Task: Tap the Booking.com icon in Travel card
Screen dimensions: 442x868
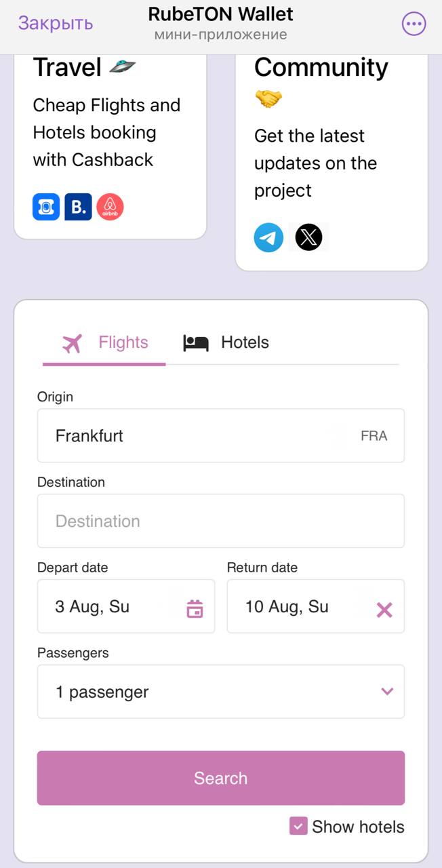Action: (x=78, y=207)
